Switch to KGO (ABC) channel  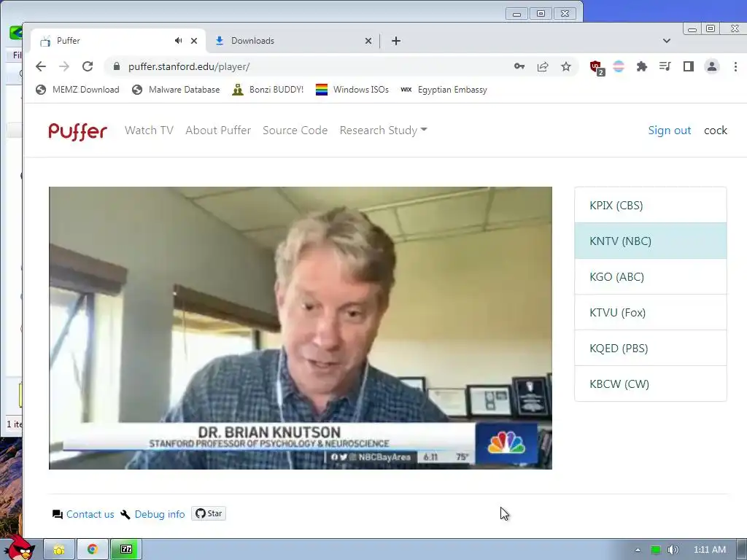pyautogui.click(x=650, y=276)
